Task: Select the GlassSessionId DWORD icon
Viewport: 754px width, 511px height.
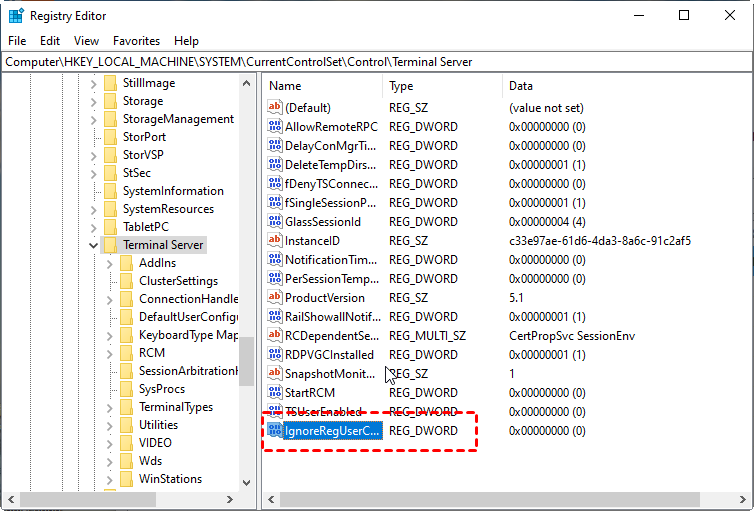Action: click(275, 222)
